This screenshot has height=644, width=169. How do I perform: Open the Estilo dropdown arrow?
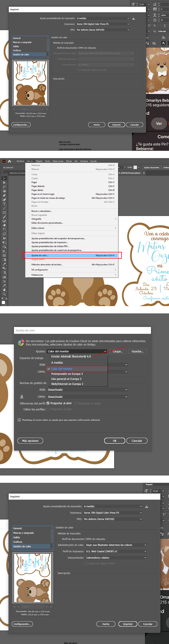pyautogui.click(x=139, y=167)
